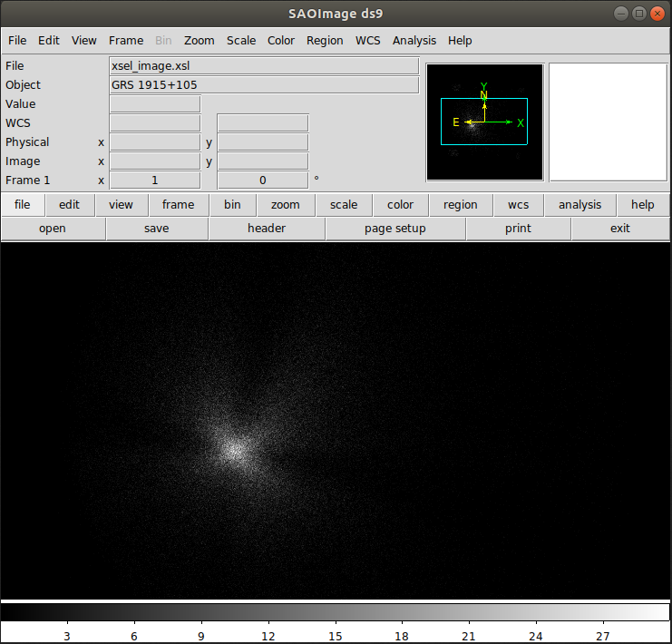The width and height of the screenshot is (672, 644).
Task: Maximize the ds9 window
Action: [639, 14]
